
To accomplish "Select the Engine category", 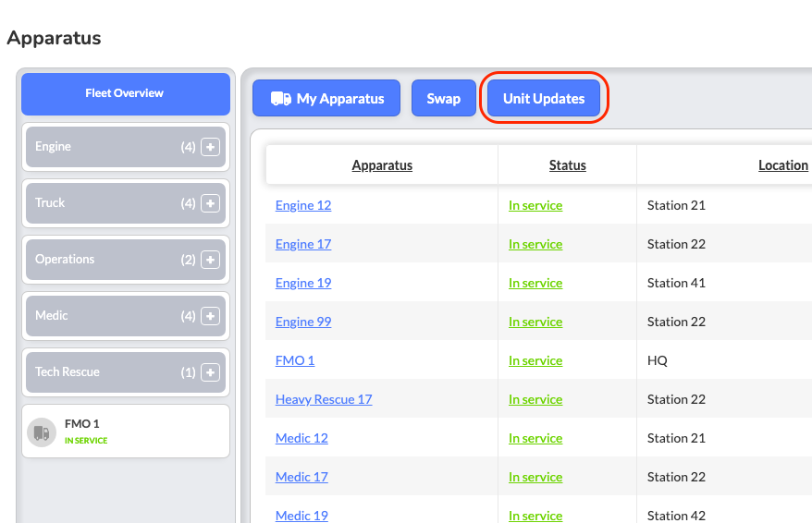I will 126,147.
